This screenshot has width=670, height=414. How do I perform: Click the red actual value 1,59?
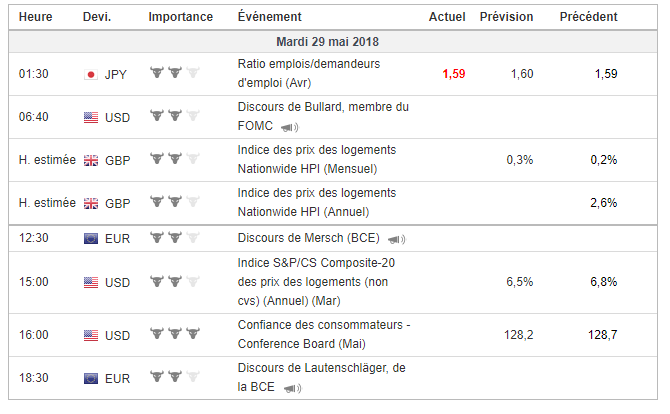pyautogui.click(x=453, y=74)
